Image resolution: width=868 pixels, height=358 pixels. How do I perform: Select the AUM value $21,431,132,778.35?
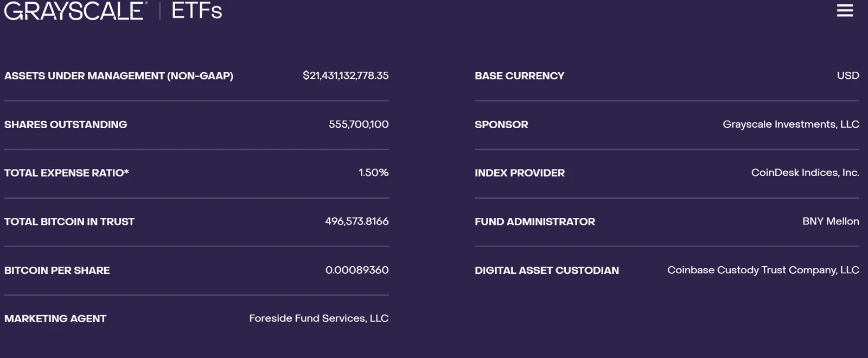pyautogui.click(x=346, y=76)
